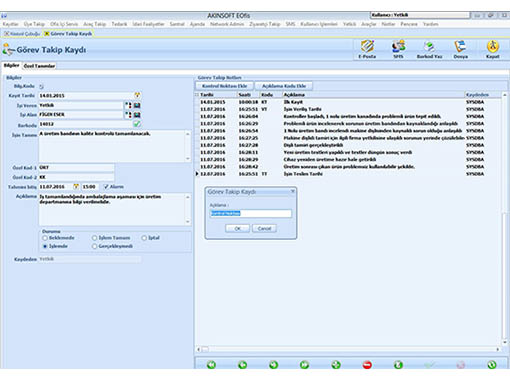Select the İlk Kayıt notes row
510x380 pixels.
tap(348, 102)
